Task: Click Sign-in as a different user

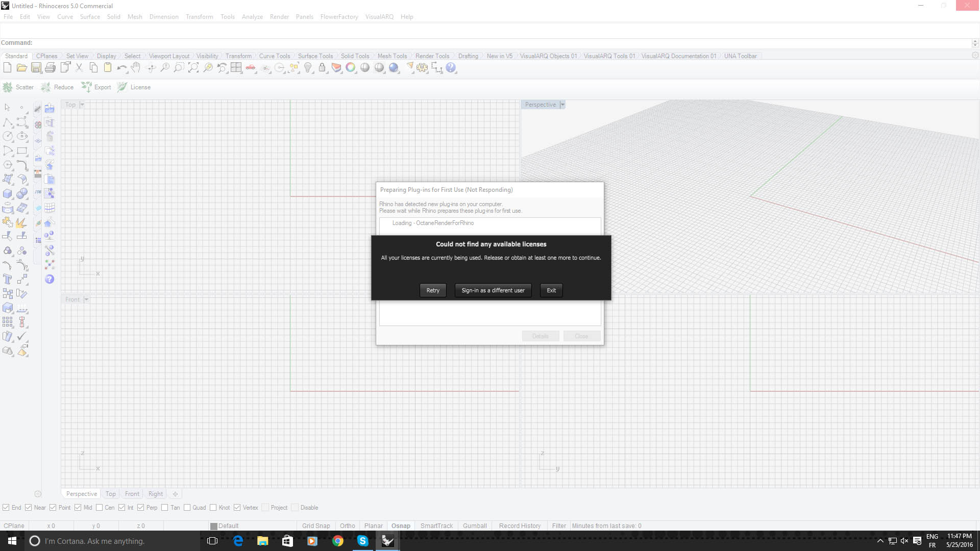Action: pyautogui.click(x=493, y=290)
